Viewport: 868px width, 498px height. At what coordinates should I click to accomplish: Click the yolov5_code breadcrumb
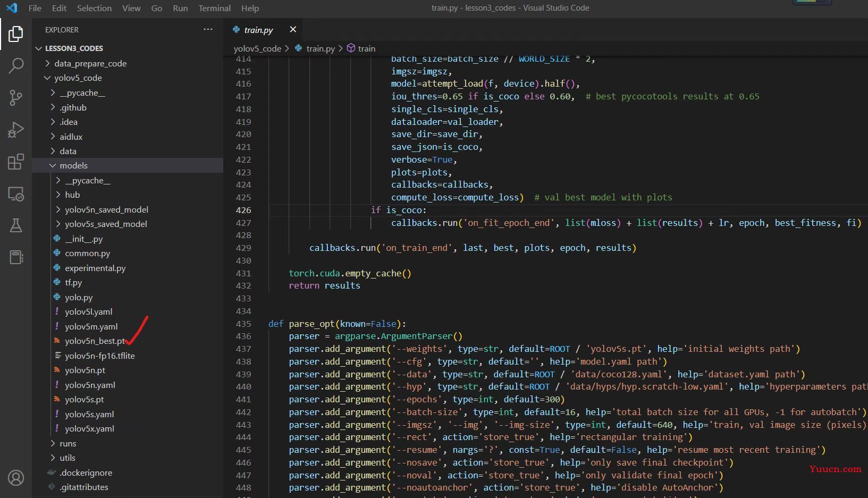(x=257, y=48)
